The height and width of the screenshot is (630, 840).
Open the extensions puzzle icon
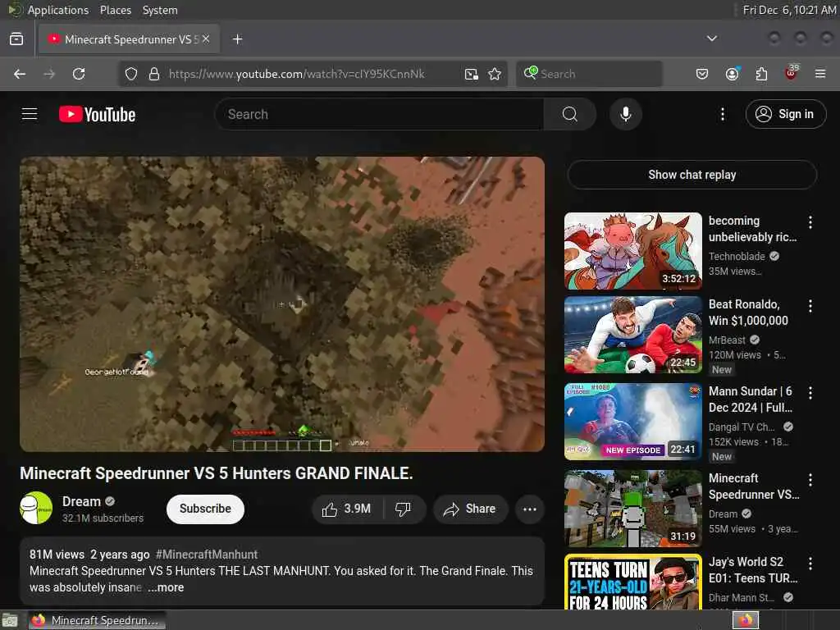pyautogui.click(x=761, y=74)
